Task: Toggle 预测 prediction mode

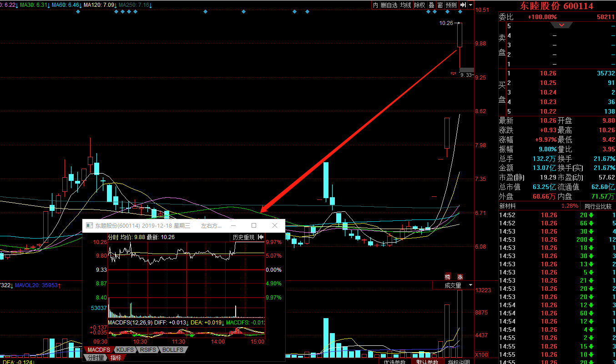Action: coord(451,5)
